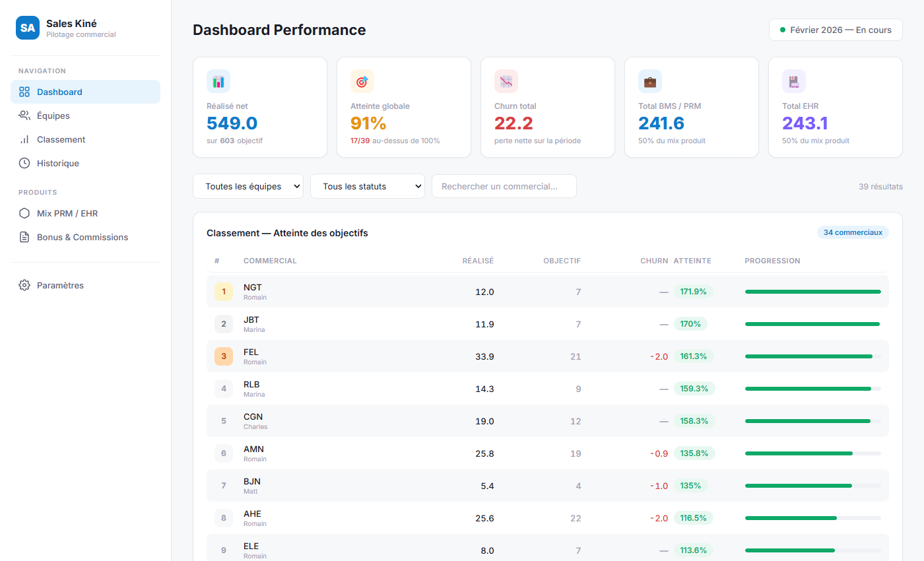Click the SA logo badge
The height and width of the screenshot is (561, 924).
coord(27,28)
